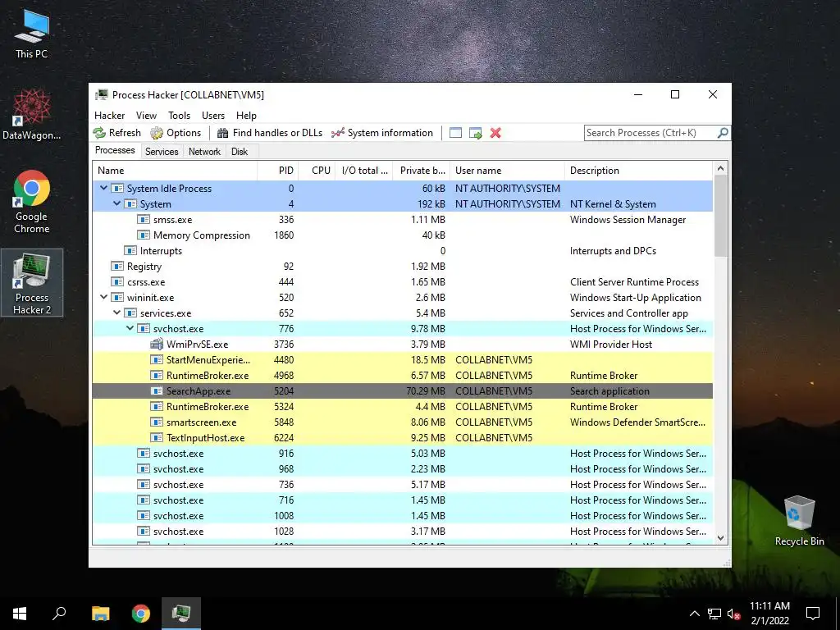Screen dimensions: 840x630
Task: Select the Interrupts row
Action: click(402, 251)
